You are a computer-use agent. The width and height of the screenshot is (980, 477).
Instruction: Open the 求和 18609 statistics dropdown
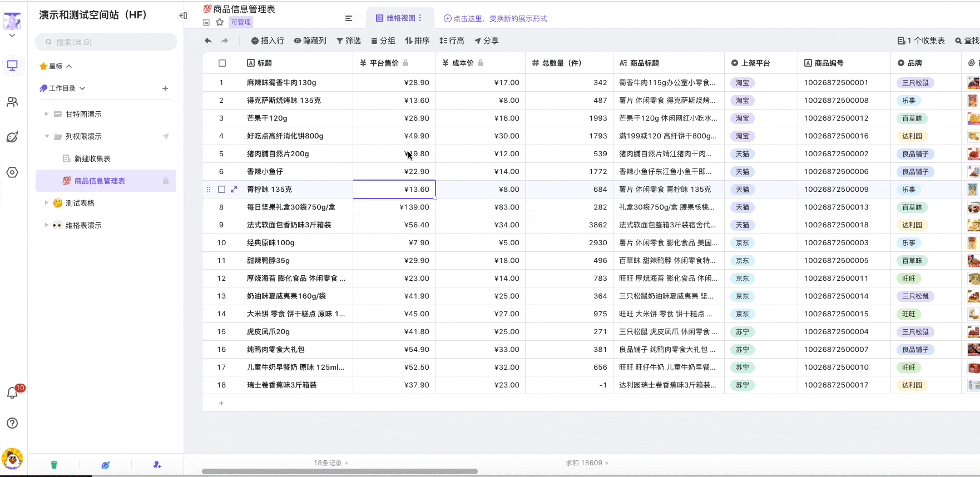click(x=587, y=463)
